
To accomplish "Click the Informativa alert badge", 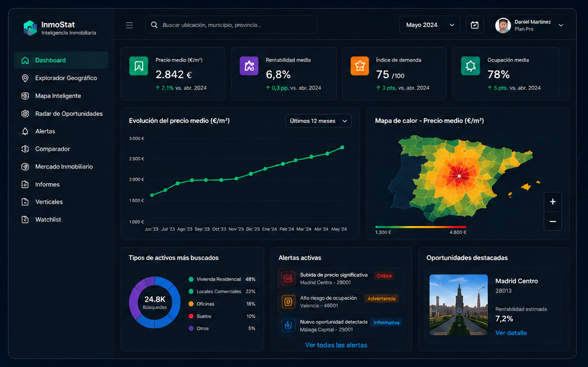I will coord(386,322).
